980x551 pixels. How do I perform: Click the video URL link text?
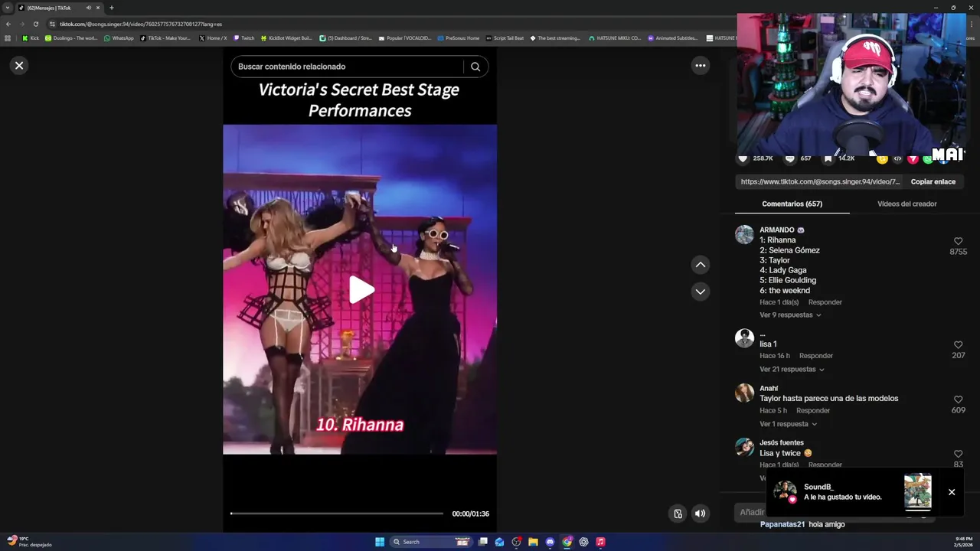(x=820, y=182)
